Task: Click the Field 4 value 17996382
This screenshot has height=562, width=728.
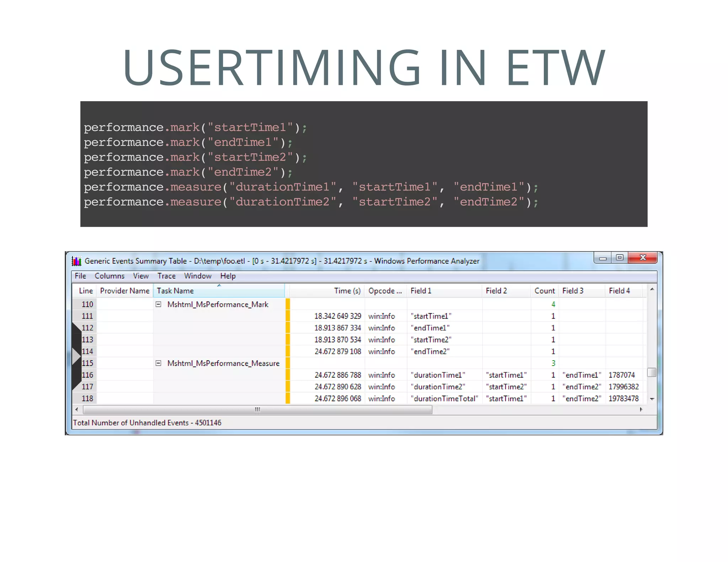Action: click(x=623, y=387)
